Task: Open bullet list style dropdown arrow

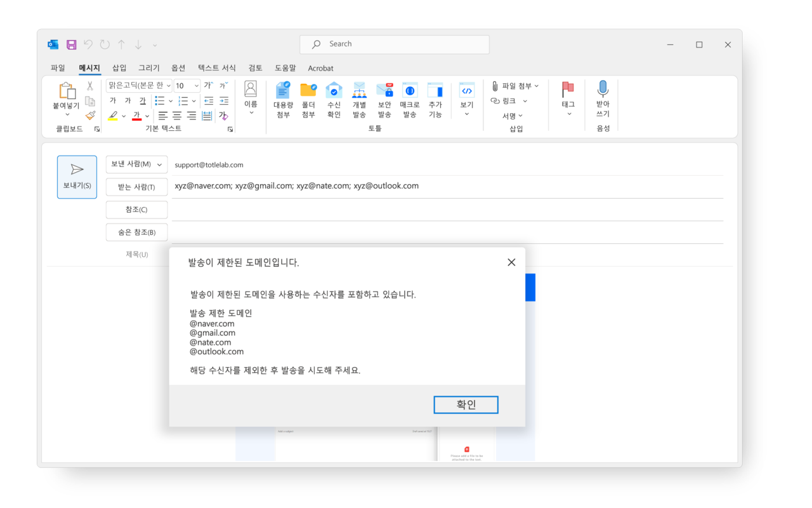Action: [x=170, y=101]
